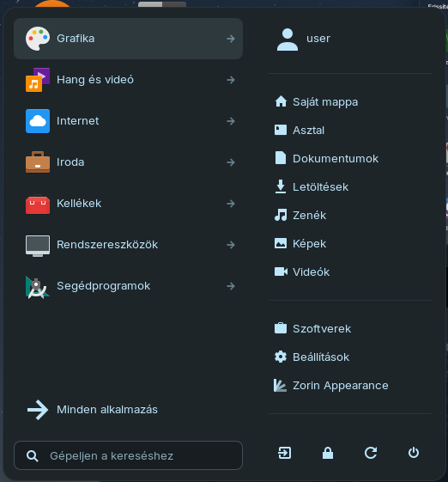This screenshot has width=448, height=482.
Task: Click the Segédprogramok compass icon
Action: click(38, 287)
